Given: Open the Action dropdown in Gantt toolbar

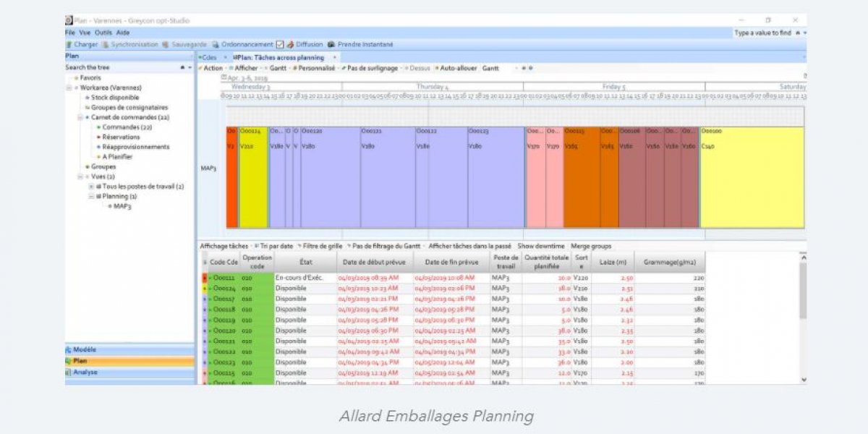Looking at the screenshot, I should pyautogui.click(x=213, y=68).
